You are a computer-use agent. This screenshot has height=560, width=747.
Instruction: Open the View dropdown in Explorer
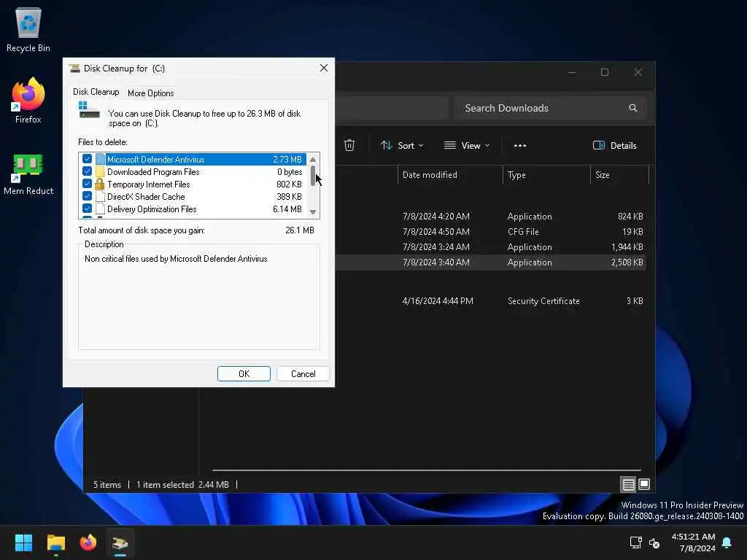(x=466, y=146)
